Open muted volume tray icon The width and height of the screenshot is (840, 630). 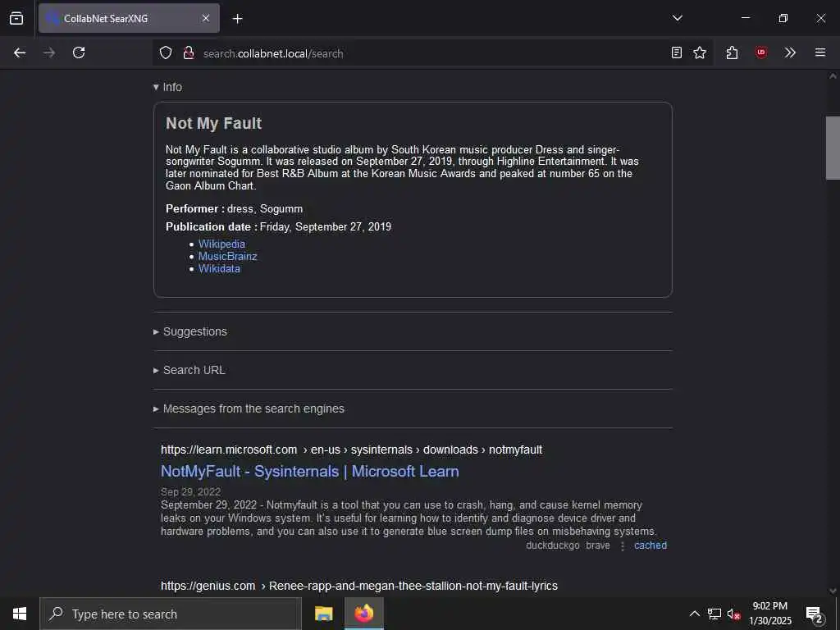pyautogui.click(x=733, y=614)
